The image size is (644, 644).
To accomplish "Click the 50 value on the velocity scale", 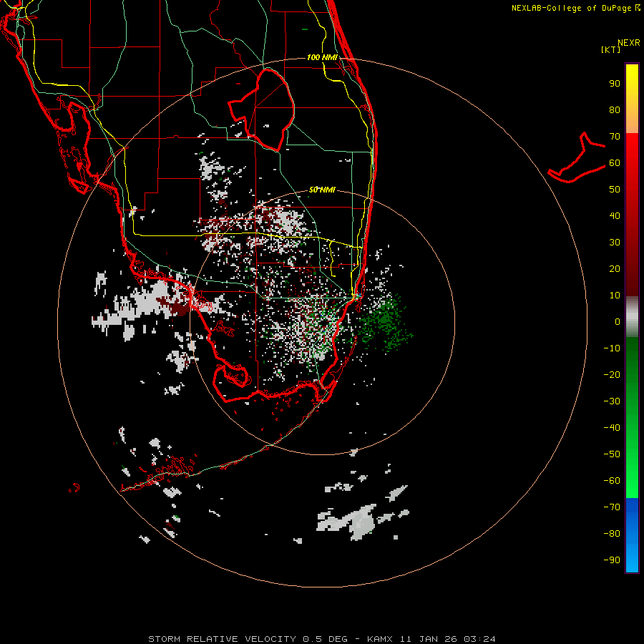I will (x=615, y=190).
